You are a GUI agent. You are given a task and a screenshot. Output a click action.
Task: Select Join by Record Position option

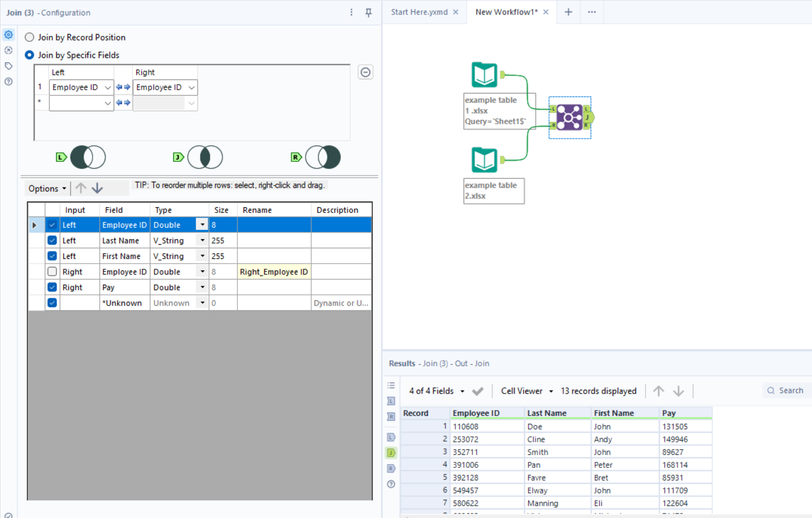point(30,37)
